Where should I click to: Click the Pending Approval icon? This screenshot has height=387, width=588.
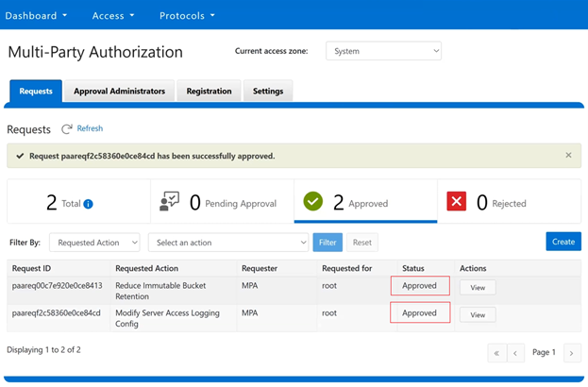click(x=170, y=202)
